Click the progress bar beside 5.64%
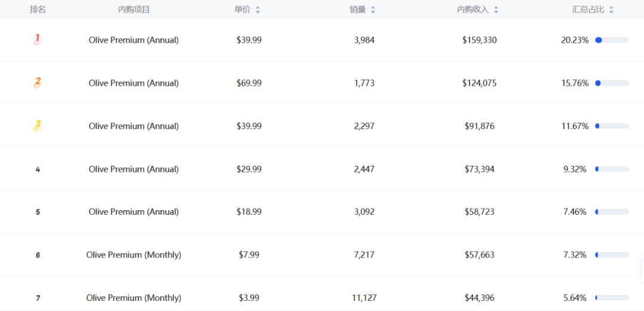Viewport: 644px width, 311px height. pyautogui.click(x=612, y=298)
